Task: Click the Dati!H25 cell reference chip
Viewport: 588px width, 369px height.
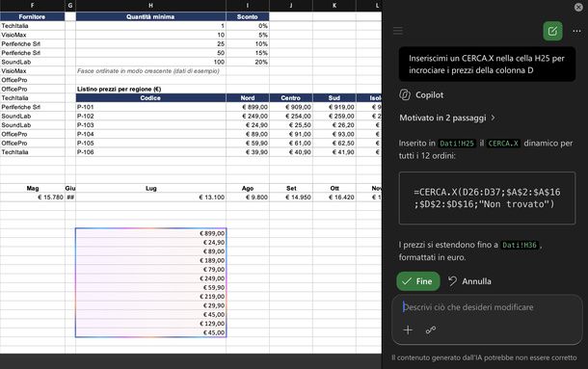Action: pos(456,144)
